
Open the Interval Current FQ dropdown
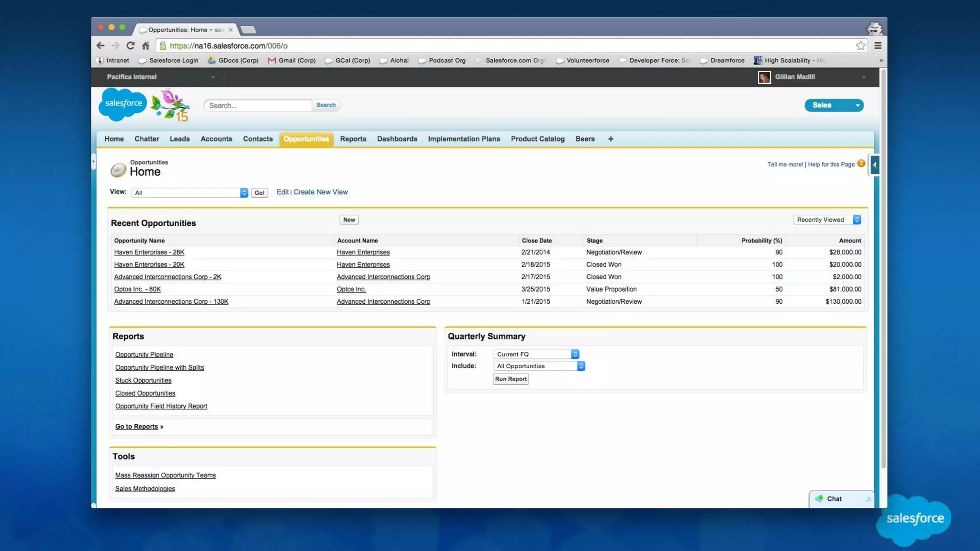(536, 354)
